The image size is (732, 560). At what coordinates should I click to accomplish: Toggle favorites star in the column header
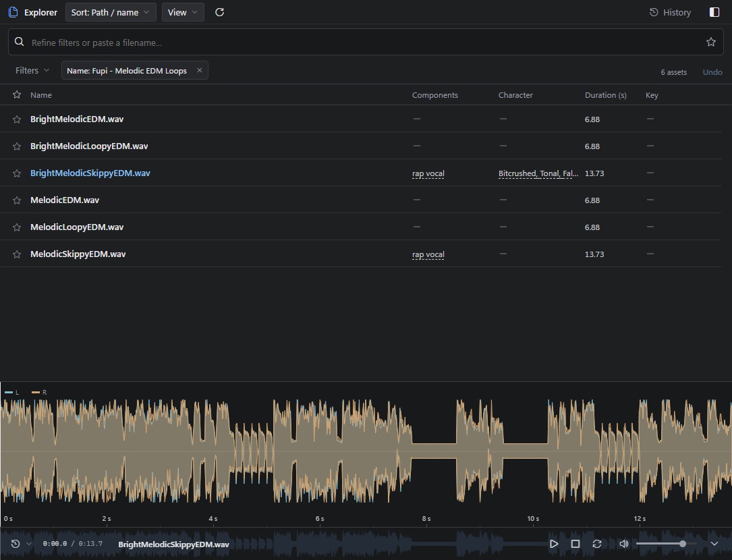[17, 95]
